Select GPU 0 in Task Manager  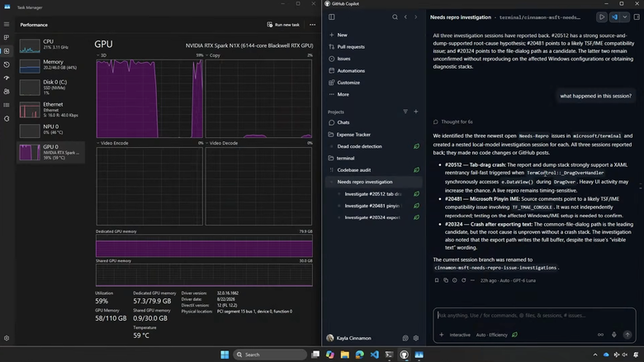pyautogui.click(x=51, y=152)
